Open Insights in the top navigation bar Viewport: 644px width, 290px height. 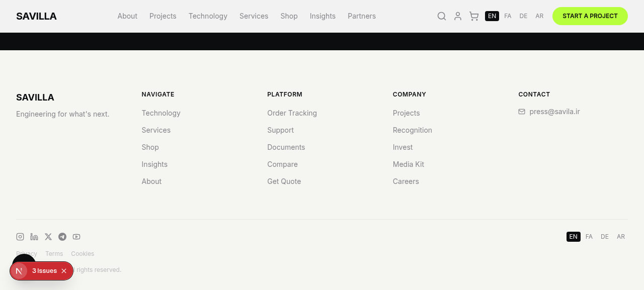coord(323,16)
